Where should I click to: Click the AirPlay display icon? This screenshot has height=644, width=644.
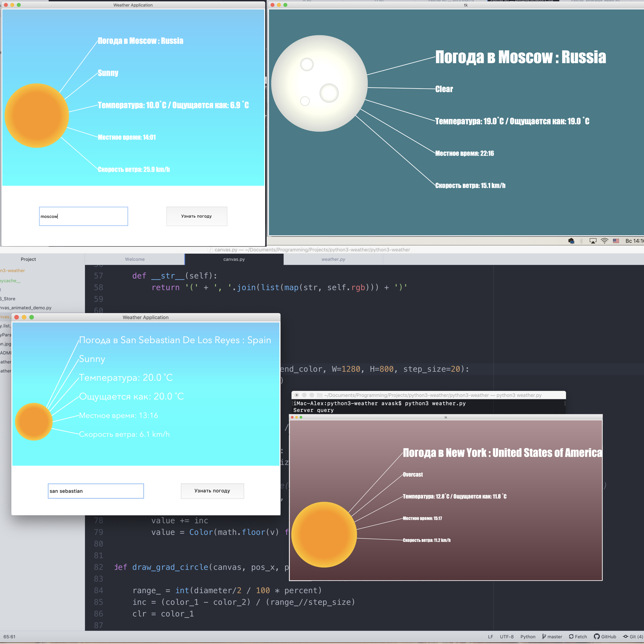point(593,241)
